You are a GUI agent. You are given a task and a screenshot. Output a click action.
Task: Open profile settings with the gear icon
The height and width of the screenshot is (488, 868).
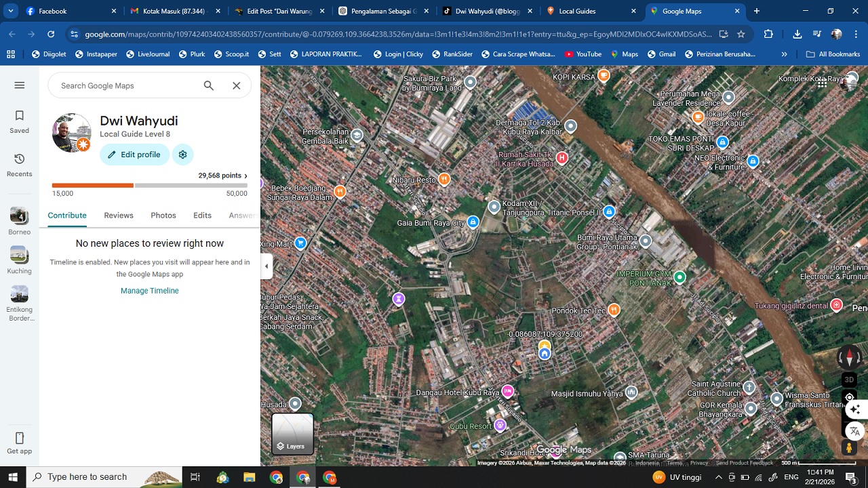[x=182, y=155]
